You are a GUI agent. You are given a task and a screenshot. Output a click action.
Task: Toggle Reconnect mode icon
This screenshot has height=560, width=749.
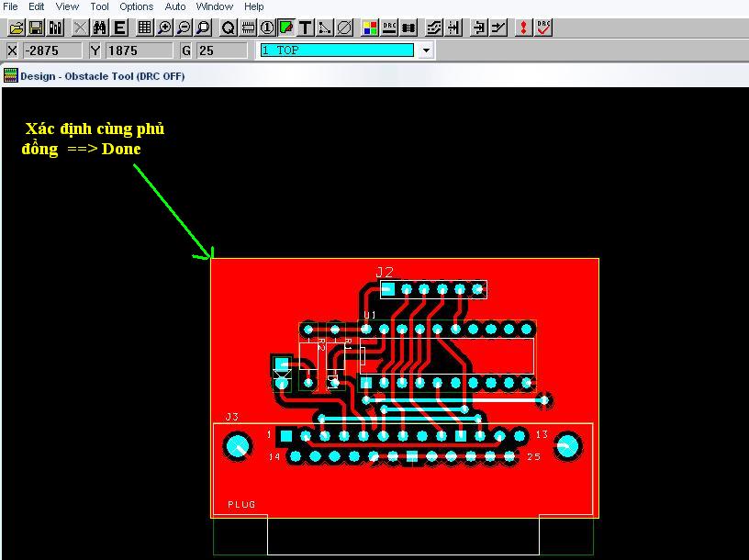coord(408,28)
